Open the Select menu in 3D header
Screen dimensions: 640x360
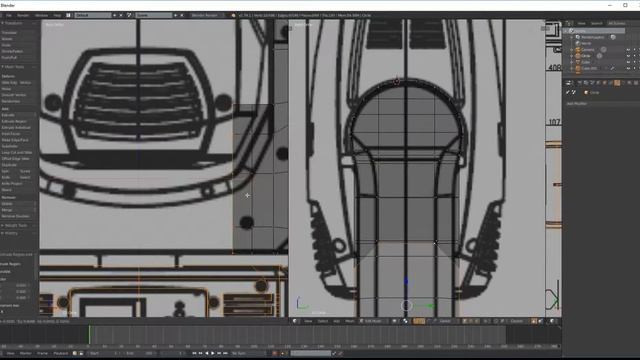pos(322,321)
